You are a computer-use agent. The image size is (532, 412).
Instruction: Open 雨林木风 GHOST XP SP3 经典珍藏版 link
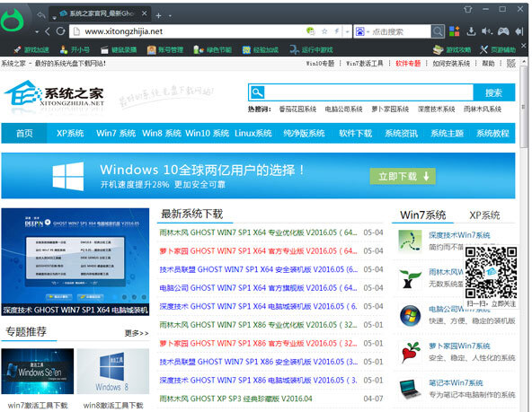[235, 399]
